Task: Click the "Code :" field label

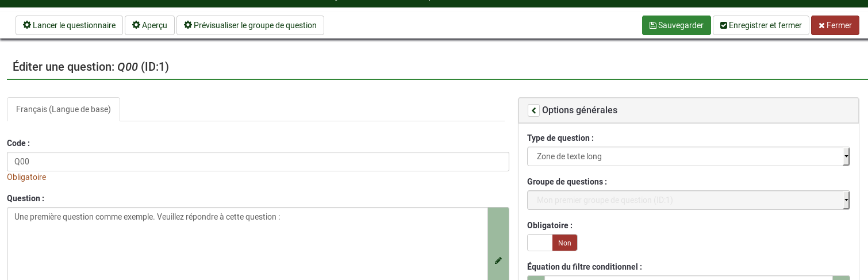Action: pyautogui.click(x=18, y=143)
